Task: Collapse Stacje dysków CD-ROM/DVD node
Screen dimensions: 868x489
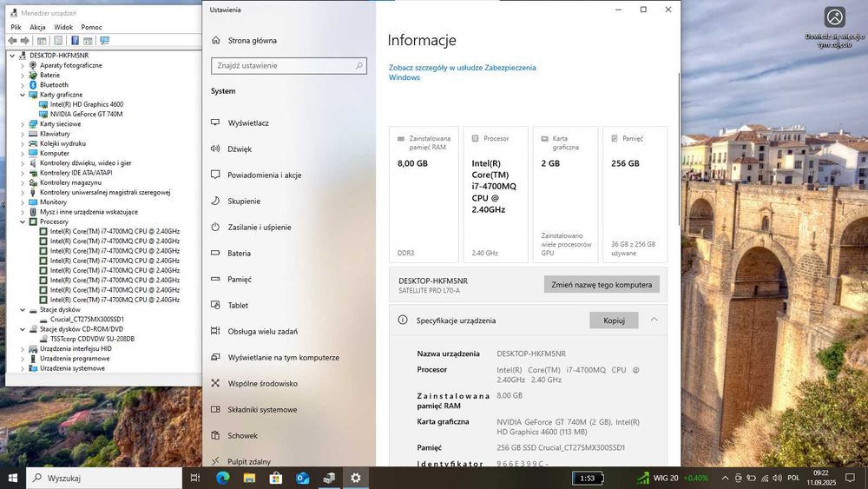Action: coord(23,329)
